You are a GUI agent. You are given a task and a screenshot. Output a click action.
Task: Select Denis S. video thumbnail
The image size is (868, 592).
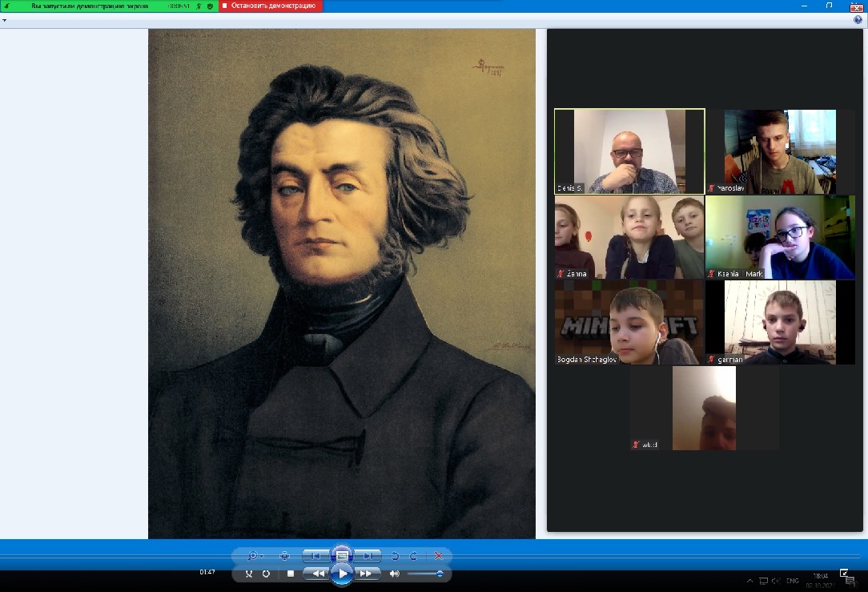pyautogui.click(x=629, y=151)
